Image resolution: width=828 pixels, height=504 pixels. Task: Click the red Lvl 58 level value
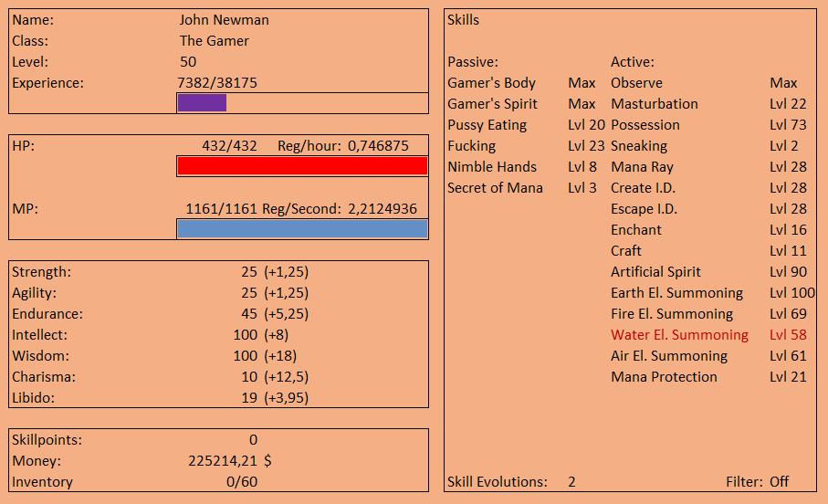[788, 335]
